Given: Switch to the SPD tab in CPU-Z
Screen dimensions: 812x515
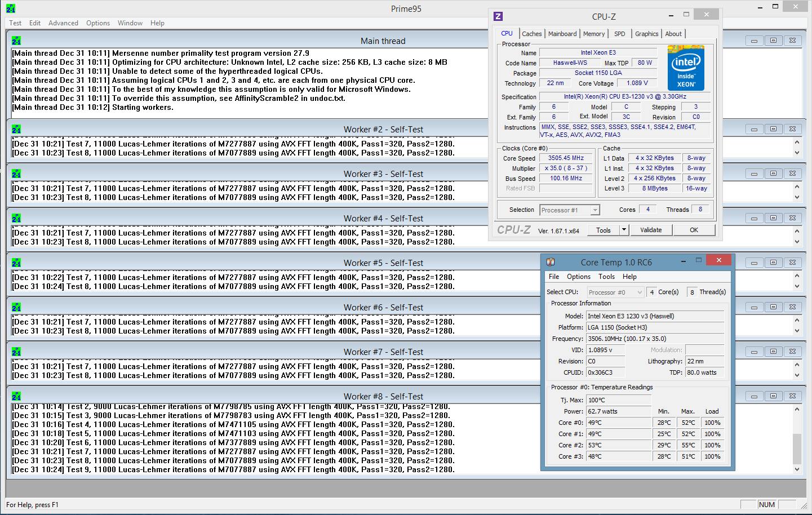Looking at the screenshot, I should pos(620,34).
